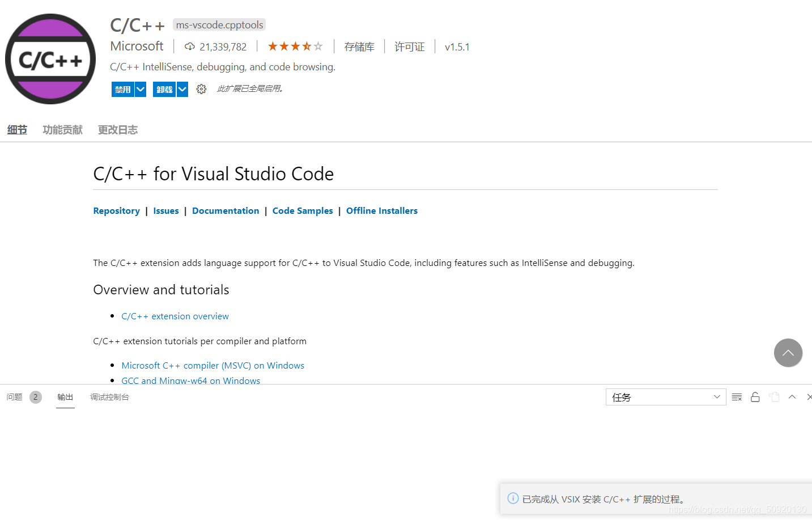The height and width of the screenshot is (520, 812).
Task: Click the open log file icon
Action: pyautogui.click(x=774, y=397)
